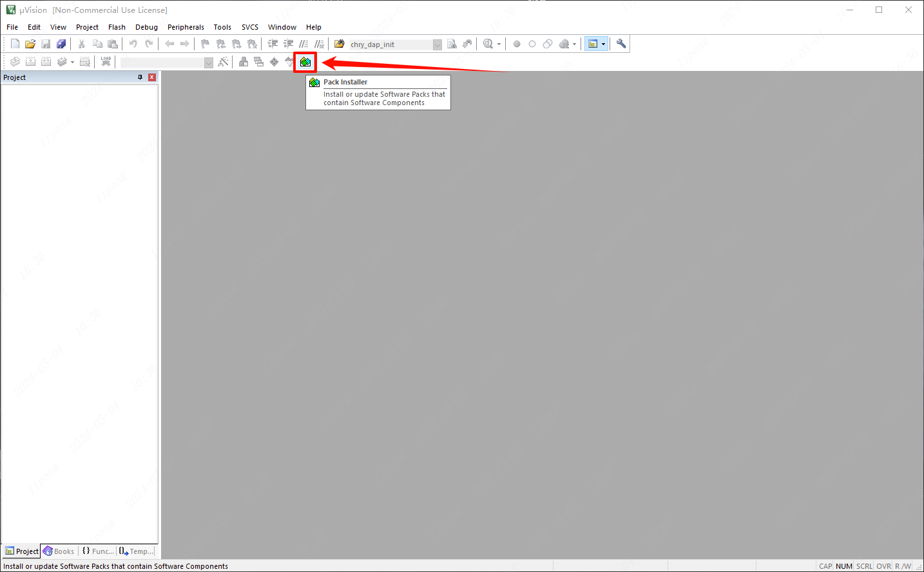This screenshot has height=572, width=924.
Task: Switch to the Books tab
Action: [59, 551]
